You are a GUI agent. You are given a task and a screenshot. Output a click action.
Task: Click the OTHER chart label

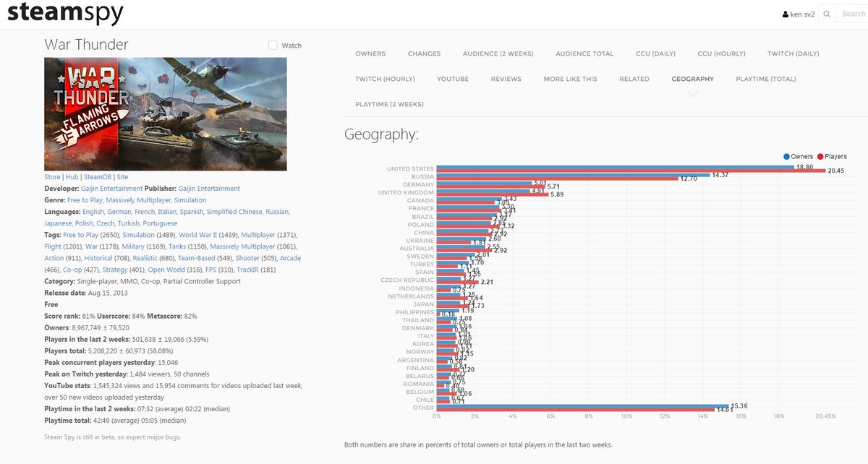pos(424,407)
